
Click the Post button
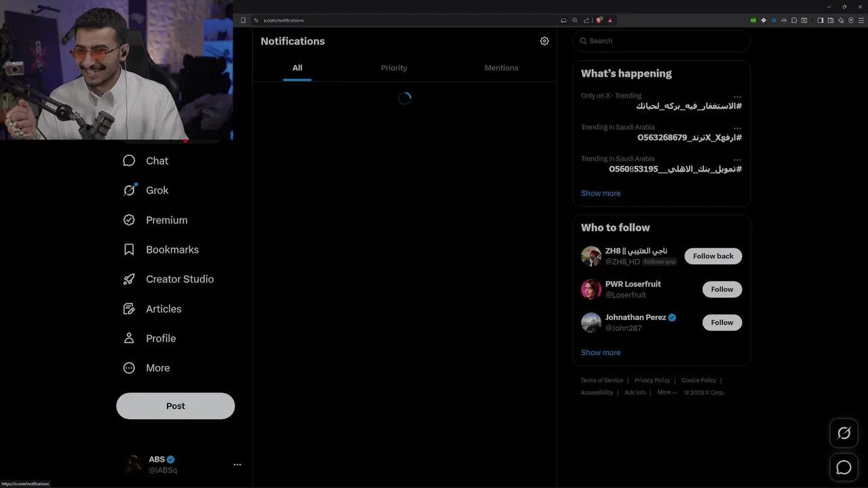point(176,406)
